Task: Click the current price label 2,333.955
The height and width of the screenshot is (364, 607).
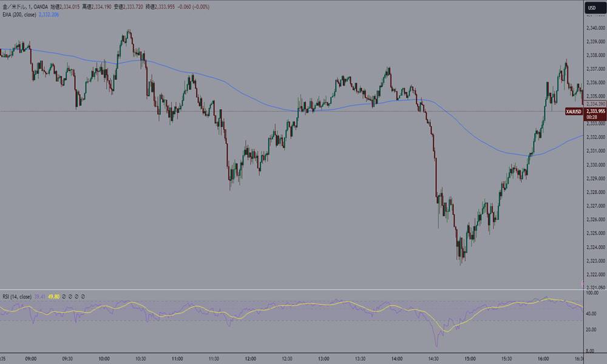Action: [x=594, y=112]
